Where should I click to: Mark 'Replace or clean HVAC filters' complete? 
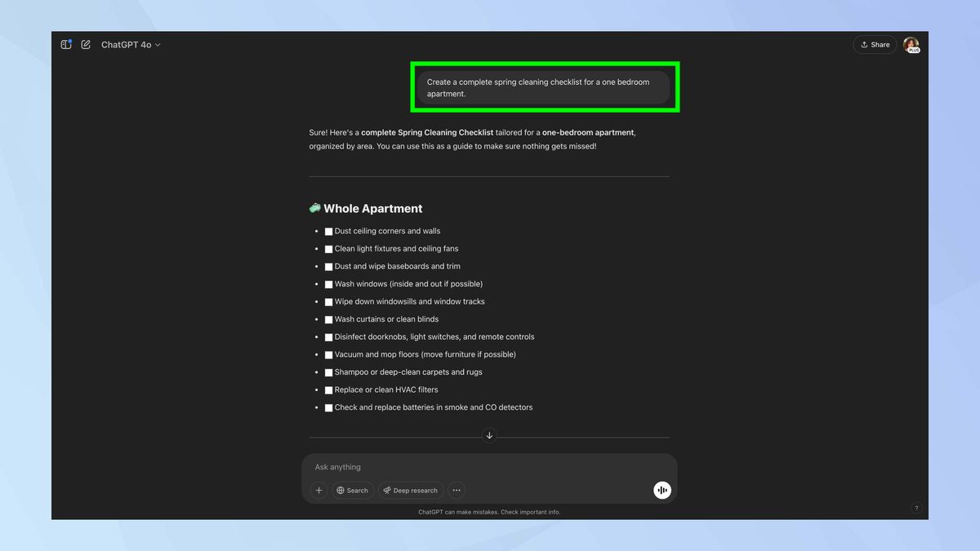[328, 390]
